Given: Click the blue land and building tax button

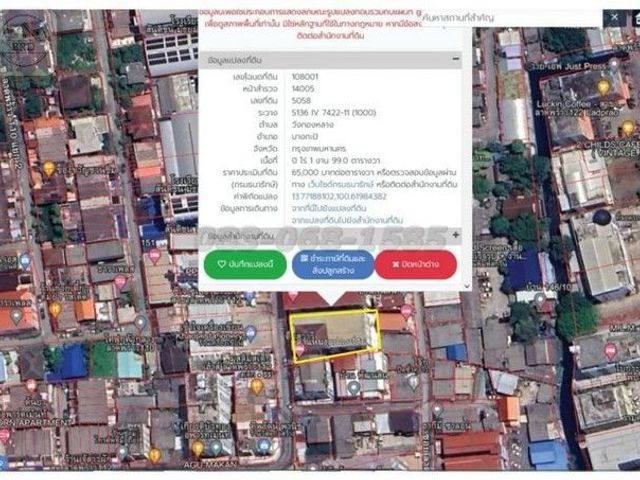Looking at the screenshot, I should [333, 264].
